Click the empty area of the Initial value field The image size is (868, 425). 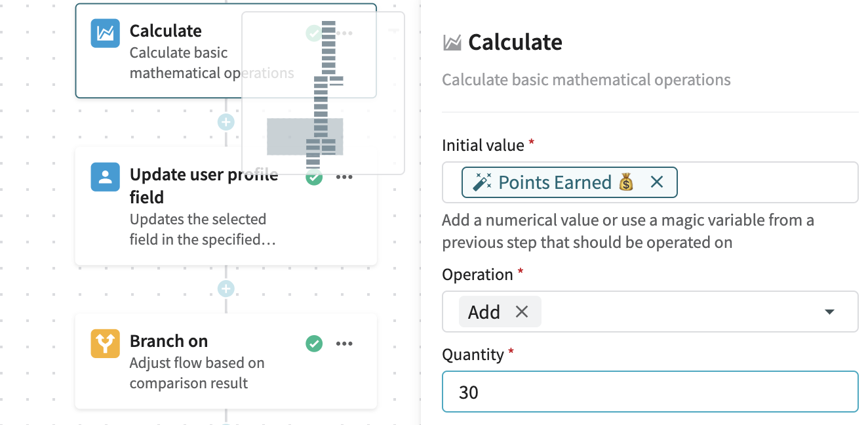tap(767, 182)
